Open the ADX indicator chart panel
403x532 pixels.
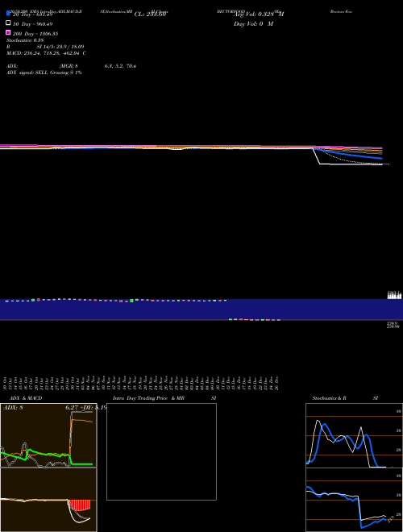[48, 435]
